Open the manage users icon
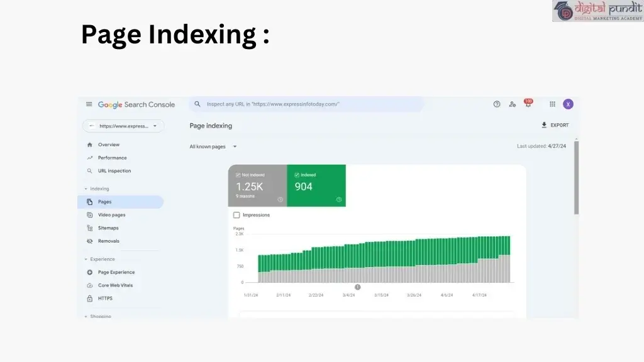644x362 pixels. (x=512, y=104)
